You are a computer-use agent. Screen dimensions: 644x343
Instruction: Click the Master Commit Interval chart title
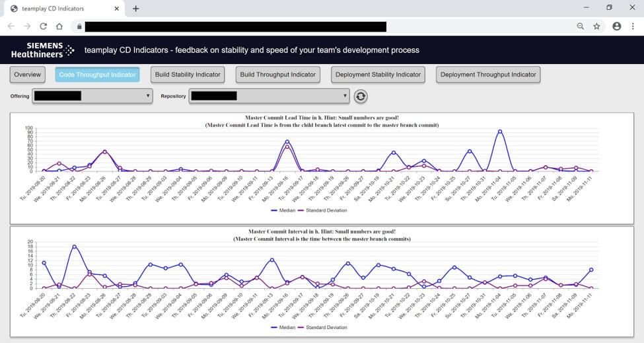coord(322,235)
